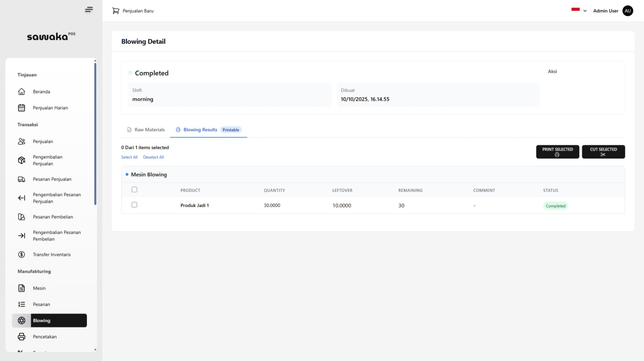Open the Blowing Results tab
This screenshot has height=361, width=644.
(200, 130)
